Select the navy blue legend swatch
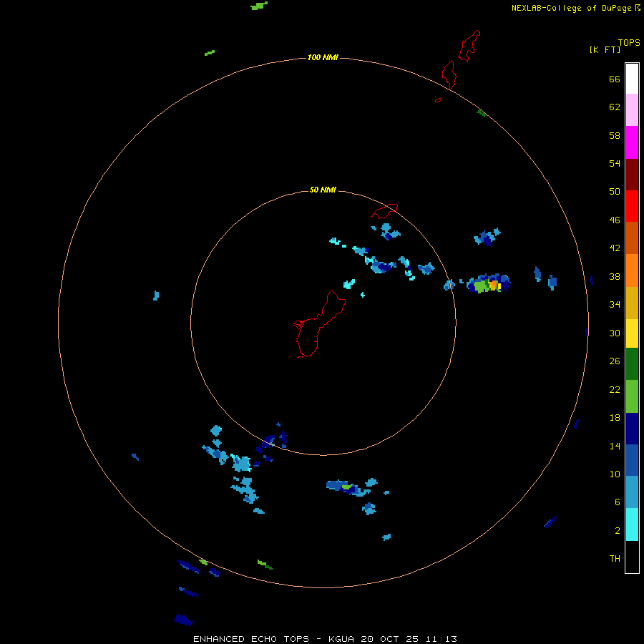The image size is (644, 644). point(632,429)
